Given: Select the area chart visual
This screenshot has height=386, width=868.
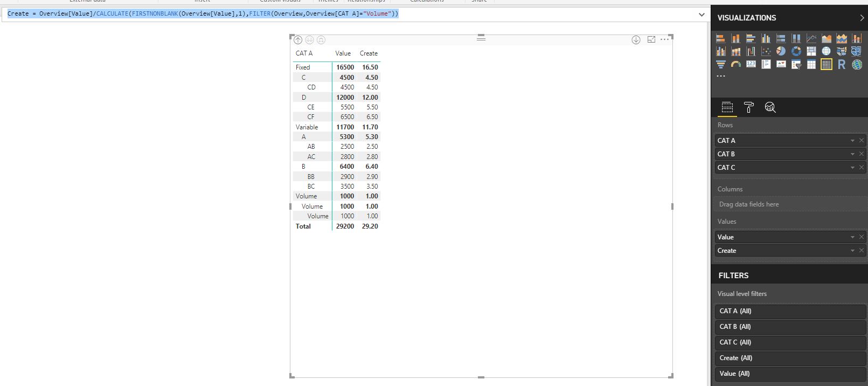Looking at the screenshot, I should click(x=827, y=38).
